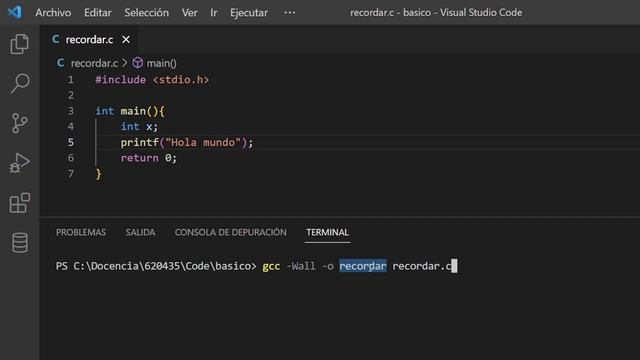
Task: Click the C file icon on the recordar.c tab
Action: pos(56,39)
